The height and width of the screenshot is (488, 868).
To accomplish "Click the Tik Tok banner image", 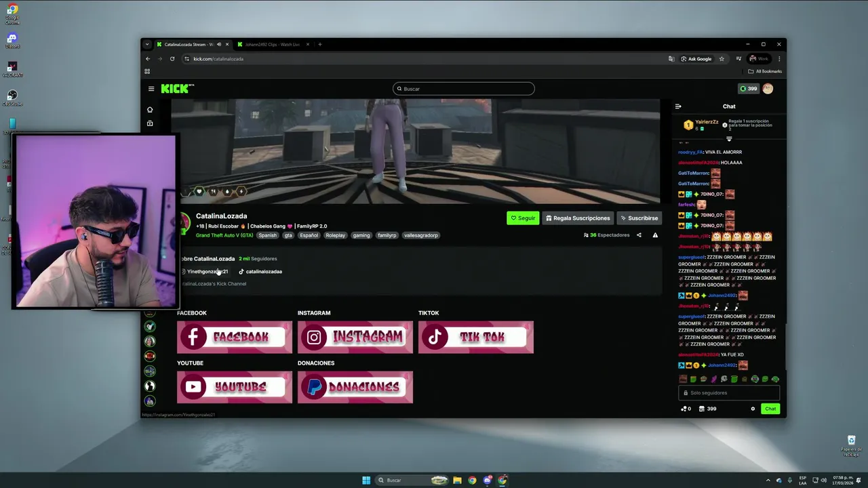I will [x=476, y=338].
